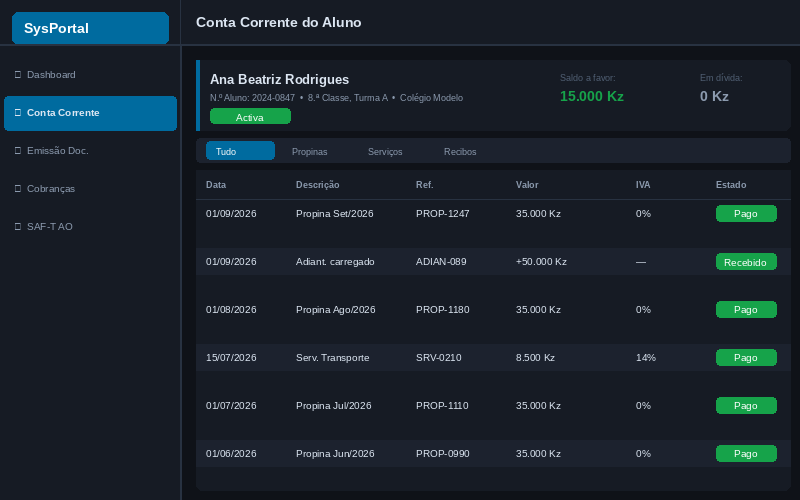Click reference PROP-1247
The width and height of the screenshot is (800, 500).
442,214
